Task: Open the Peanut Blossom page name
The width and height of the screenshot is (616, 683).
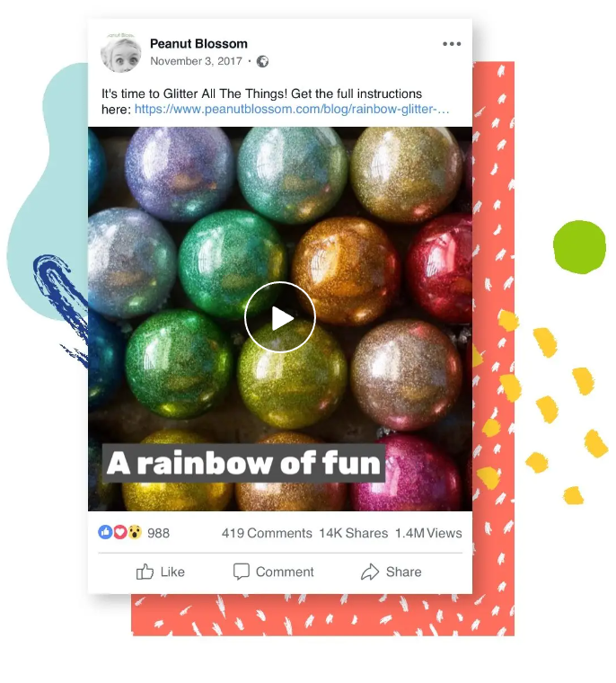Action: pyautogui.click(x=198, y=43)
